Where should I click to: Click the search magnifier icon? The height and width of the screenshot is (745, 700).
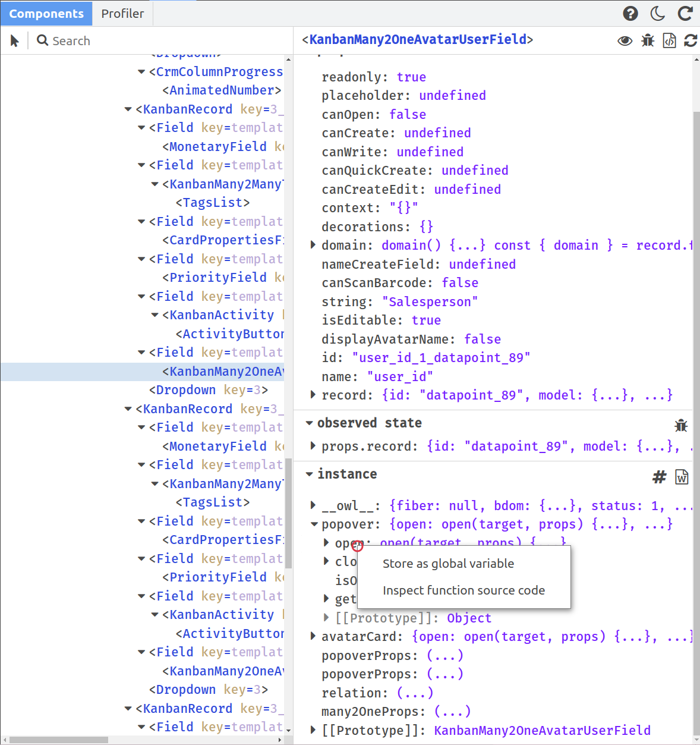pyautogui.click(x=42, y=40)
